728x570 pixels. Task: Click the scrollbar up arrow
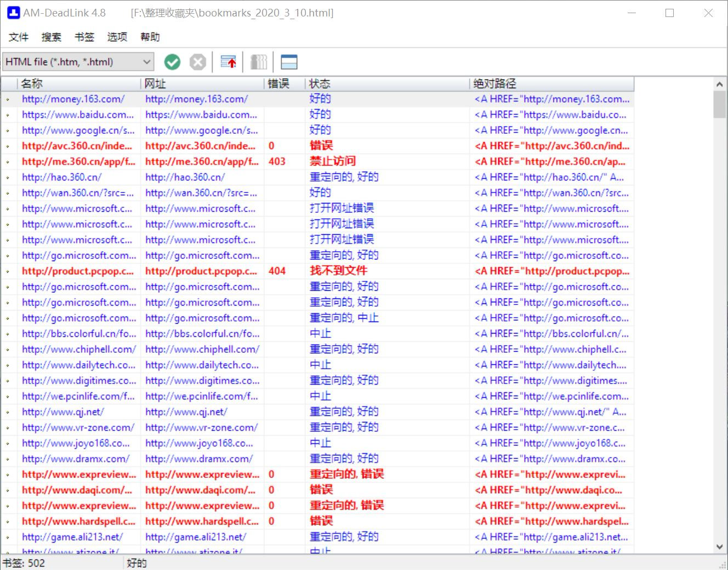click(x=720, y=84)
